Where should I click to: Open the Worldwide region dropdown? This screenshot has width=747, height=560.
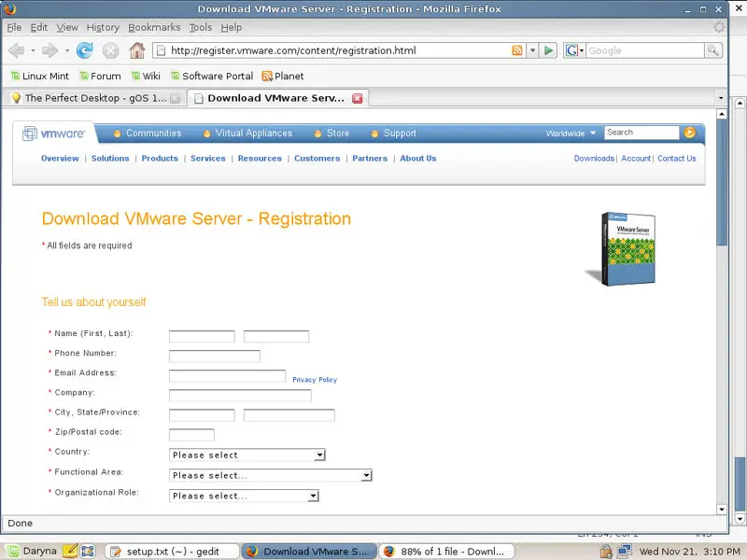click(571, 133)
